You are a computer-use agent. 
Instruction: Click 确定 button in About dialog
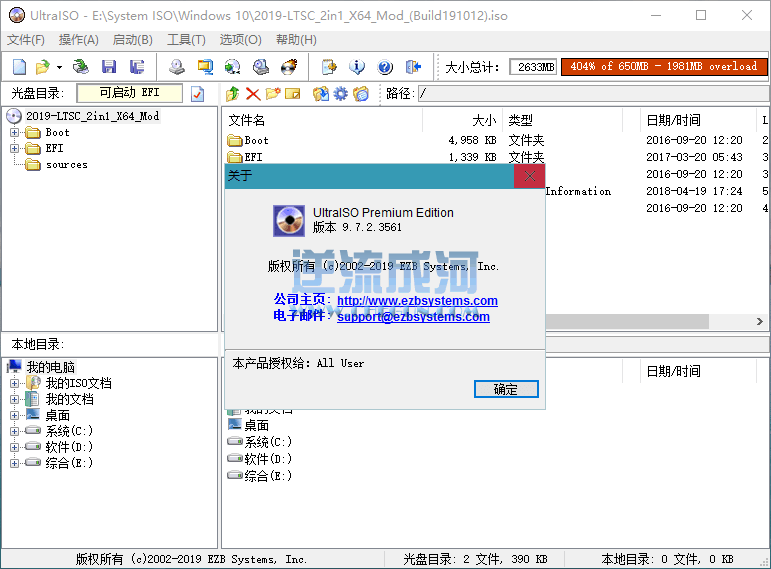[x=506, y=389]
